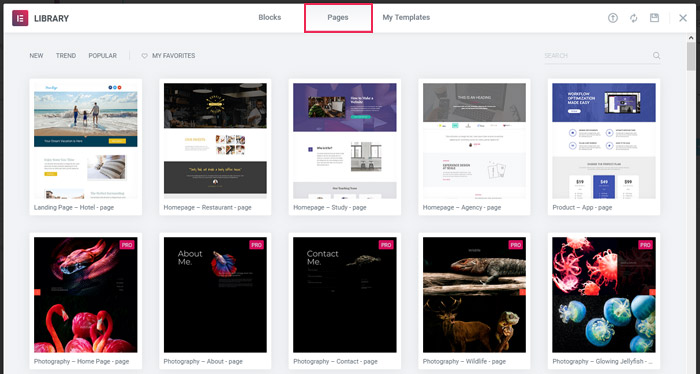Screen dimensions: 700x374
Task: Click PRO badge on Photography Wildlife card
Action: (516, 245)
